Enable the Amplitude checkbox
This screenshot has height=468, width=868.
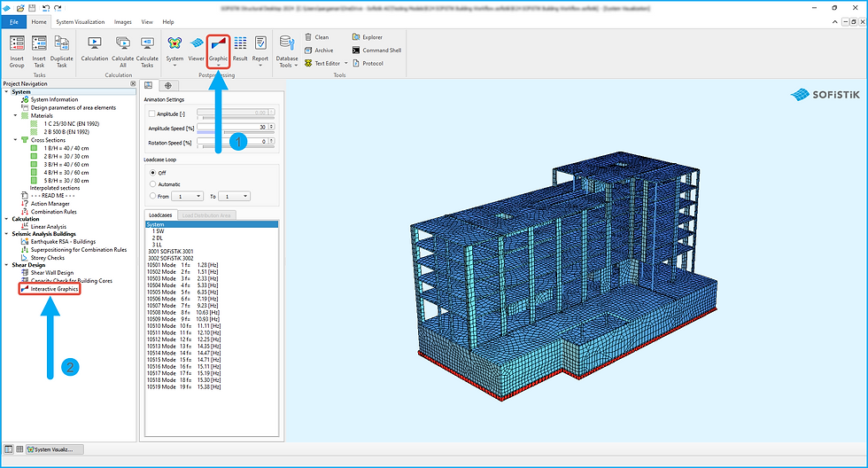point(151,113)
